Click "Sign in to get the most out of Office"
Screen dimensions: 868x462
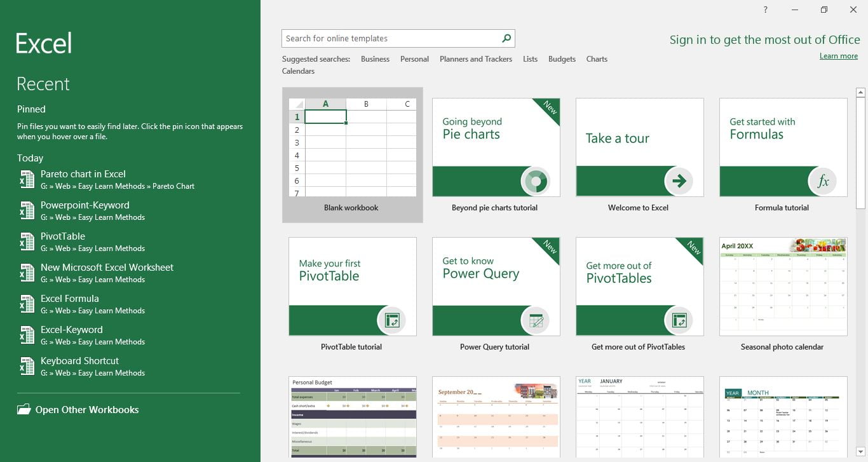coord(764,39)
